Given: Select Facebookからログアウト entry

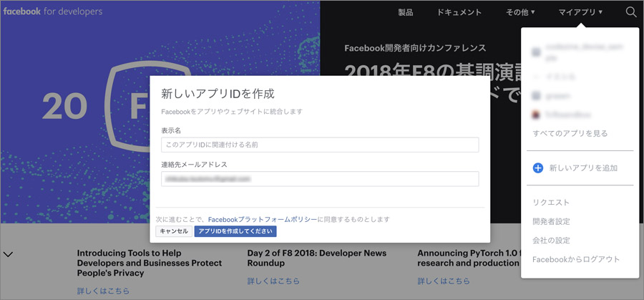Looking at the screenshot, I should pos(576,259).
